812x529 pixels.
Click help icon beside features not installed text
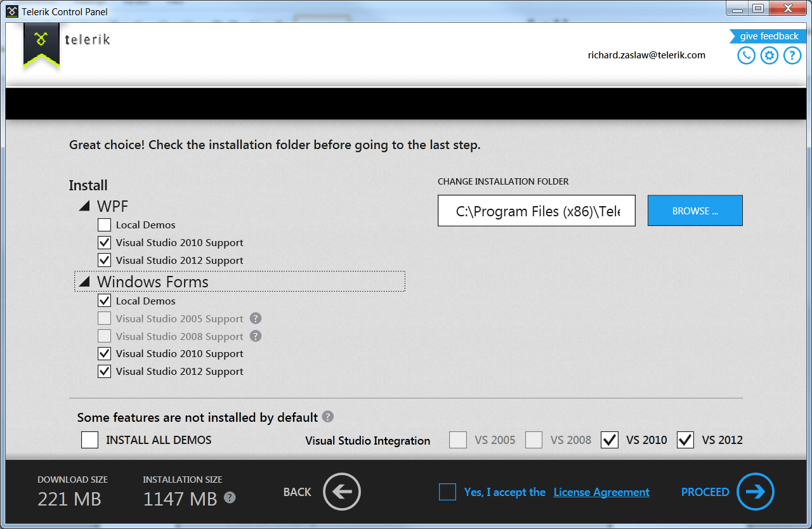[x=327, y=417]
